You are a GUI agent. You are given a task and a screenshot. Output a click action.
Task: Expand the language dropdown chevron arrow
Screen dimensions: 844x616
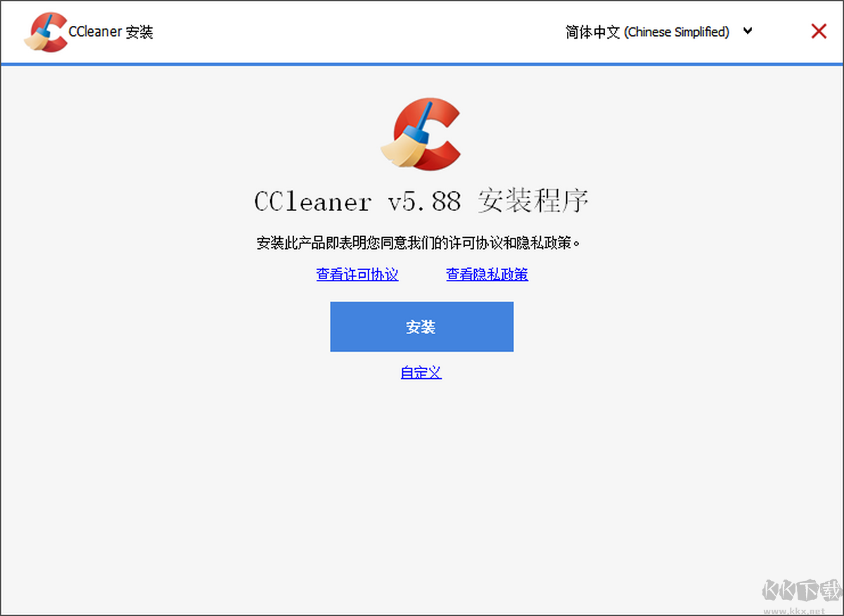point(748,31)
